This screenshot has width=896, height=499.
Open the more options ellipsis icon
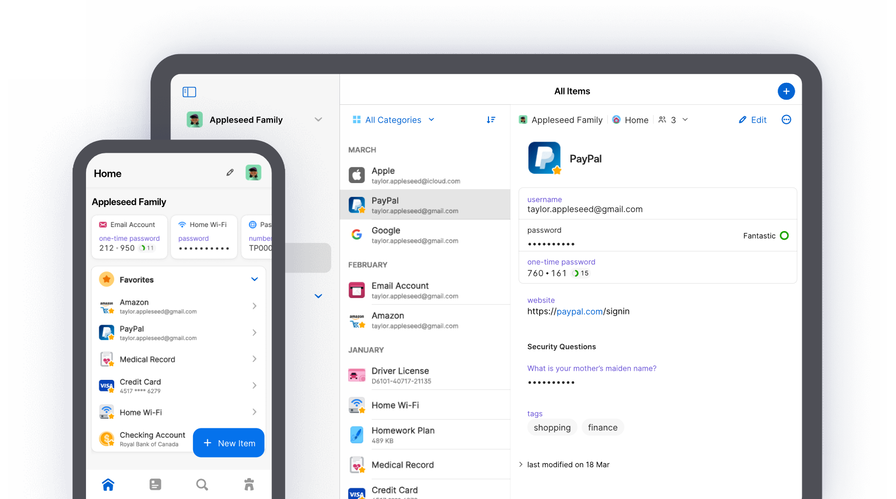tap(786, 120)
